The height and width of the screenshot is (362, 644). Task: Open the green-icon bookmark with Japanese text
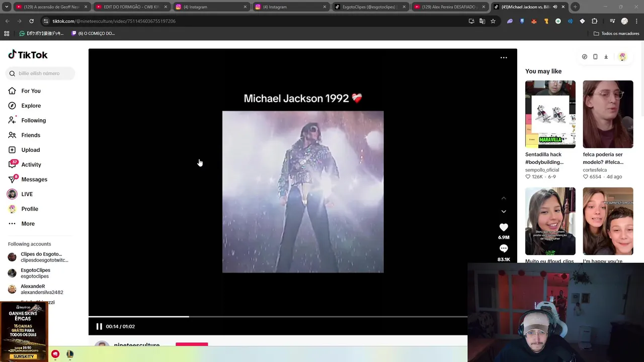pyautogui.click(x=41, y=34)
